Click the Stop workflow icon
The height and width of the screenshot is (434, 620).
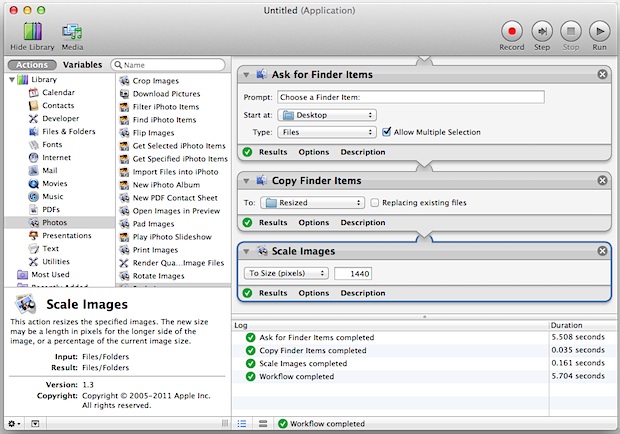coord(571,31)
